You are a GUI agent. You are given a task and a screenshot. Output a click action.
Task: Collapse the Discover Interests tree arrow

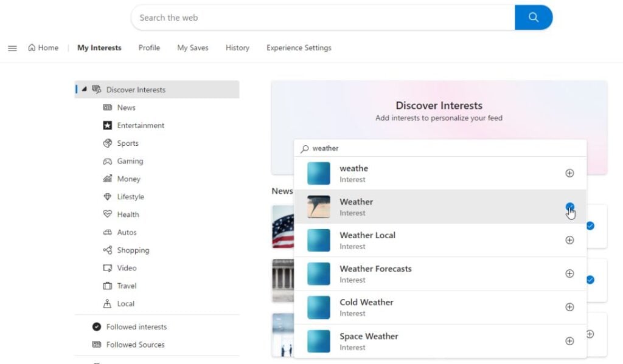[x=84, y=89]
